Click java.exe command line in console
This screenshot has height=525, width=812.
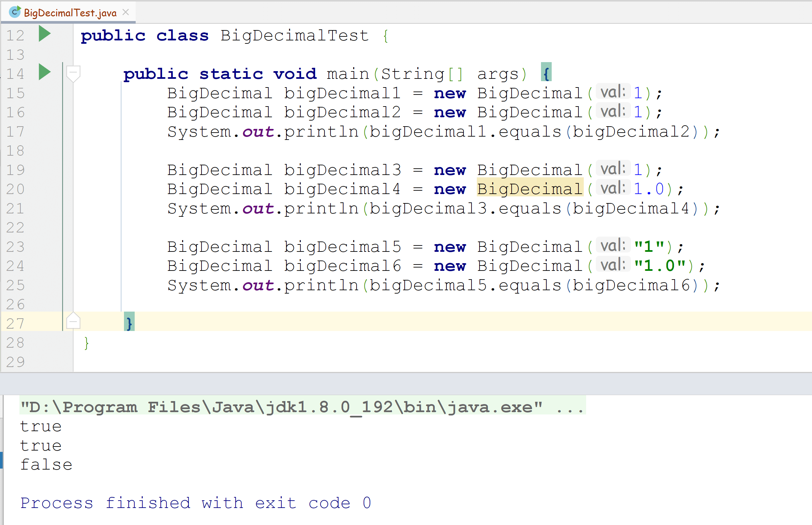[x=302, y=407]
